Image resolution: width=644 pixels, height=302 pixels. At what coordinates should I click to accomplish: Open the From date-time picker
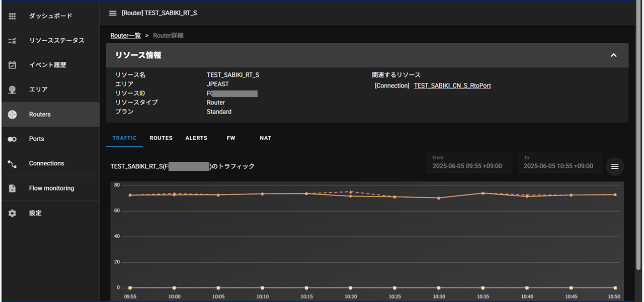point(468,163)
